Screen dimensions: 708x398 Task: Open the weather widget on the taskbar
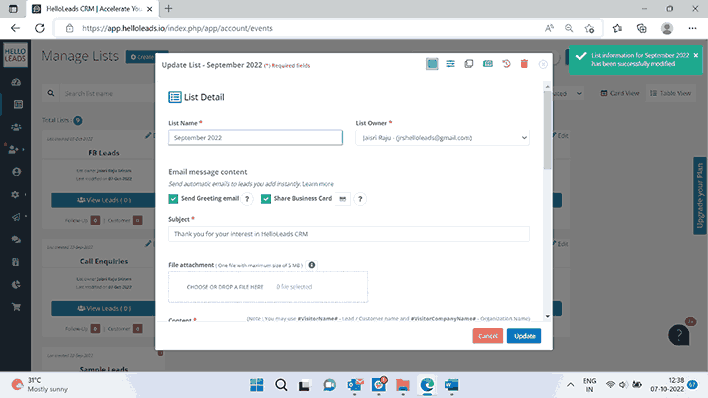[40, 385]
